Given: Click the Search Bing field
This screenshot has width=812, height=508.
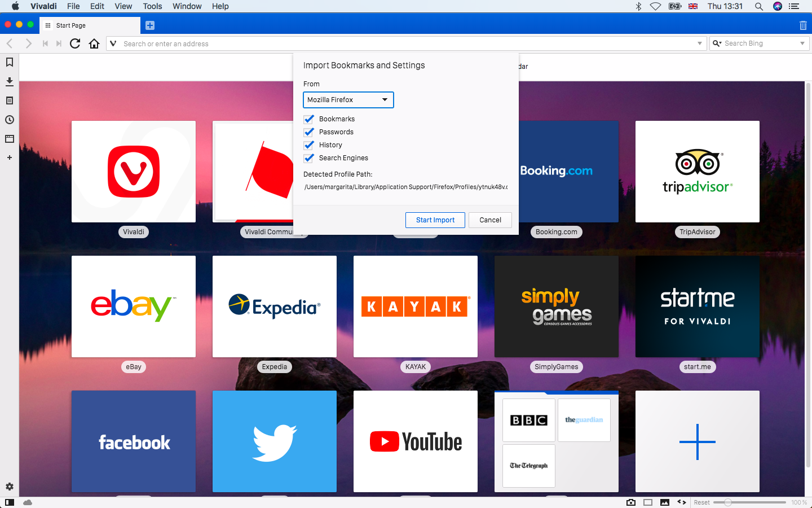Looking at the screenshot, I should click(x=760, y=43).
